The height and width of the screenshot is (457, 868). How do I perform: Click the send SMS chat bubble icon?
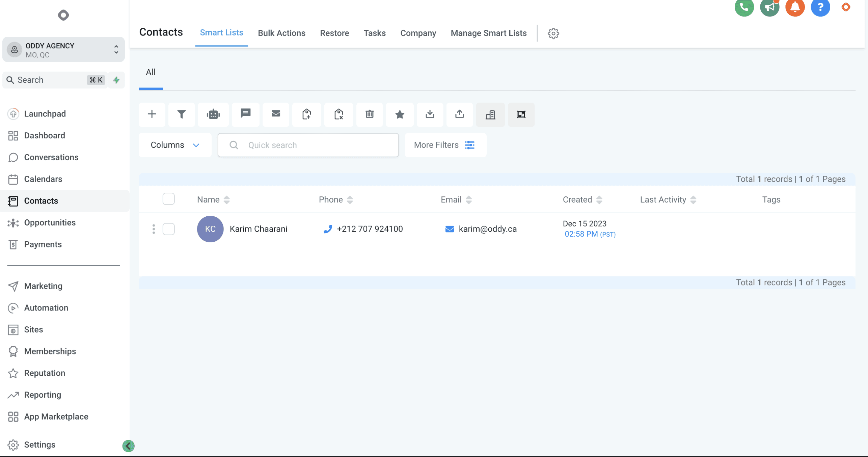(x=245, y=114)
